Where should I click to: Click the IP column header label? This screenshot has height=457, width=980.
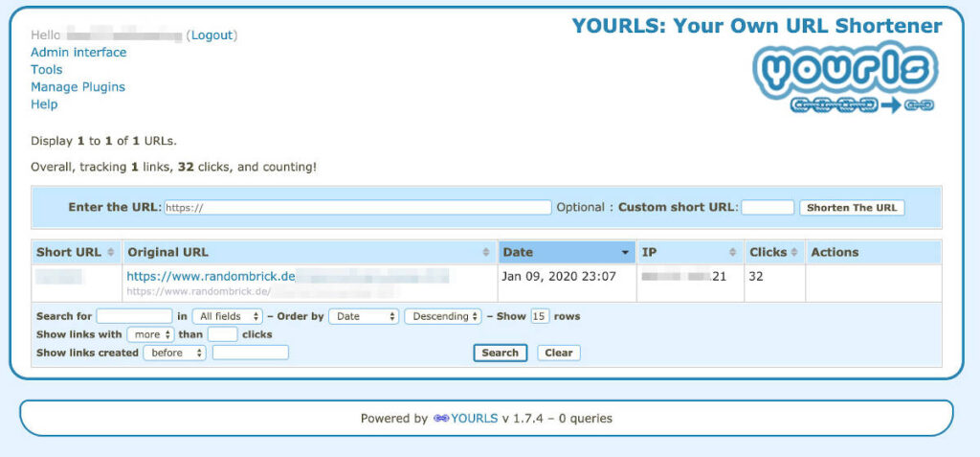tap(648, 252)
